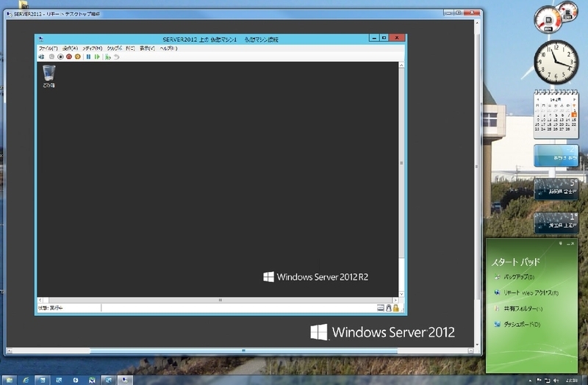This screenshot has height=385, width=588.
Task: Open 共有フォルダー(S) in the Launchpad
Action: coord(519,309)
